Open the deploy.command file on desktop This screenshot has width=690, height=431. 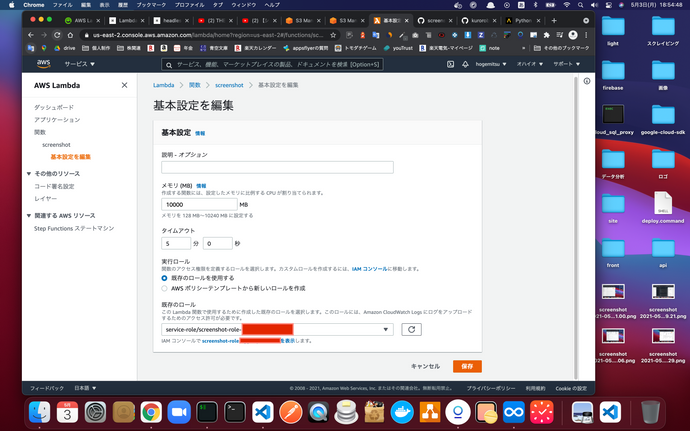click(663, 207)
